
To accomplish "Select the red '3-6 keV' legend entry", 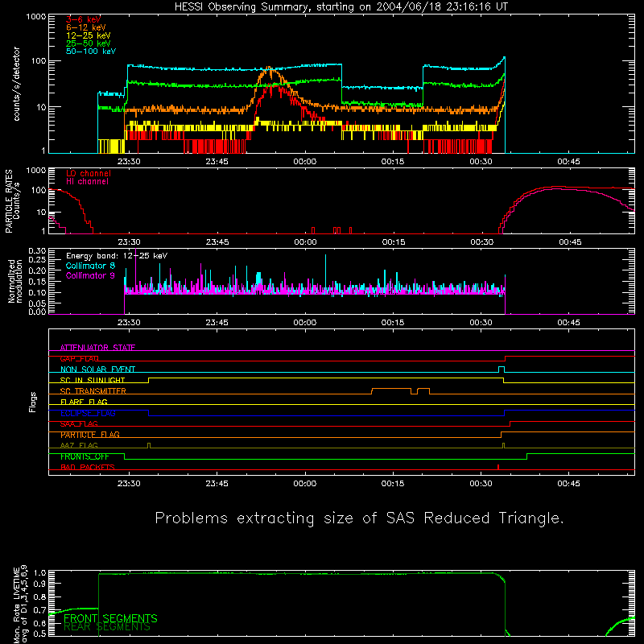I will [x=84, y=19].
